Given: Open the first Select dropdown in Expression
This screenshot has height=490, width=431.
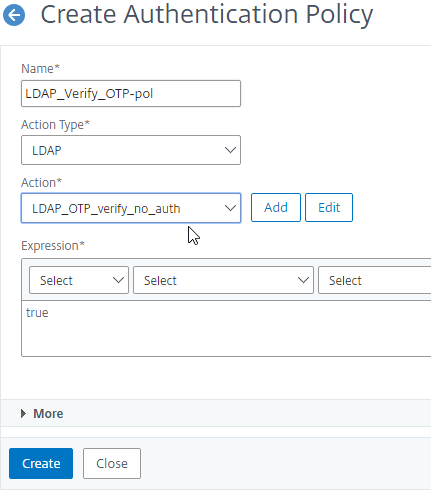Looking at the screenshot, I should (79, 280).
